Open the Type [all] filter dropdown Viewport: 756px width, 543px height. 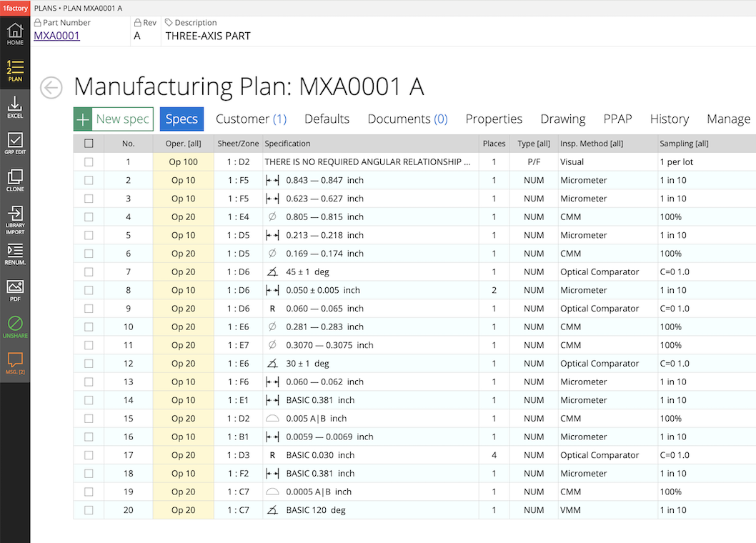click(x=534, y=143)
